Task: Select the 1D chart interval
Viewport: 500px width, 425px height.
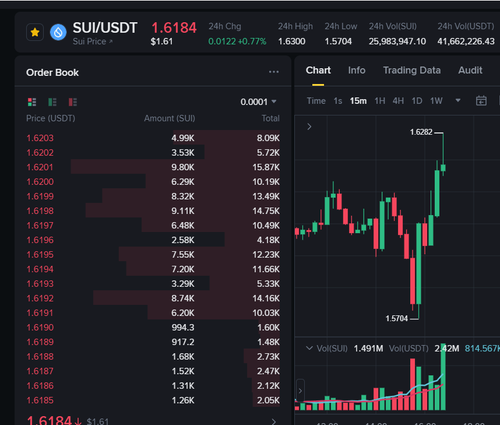Action: (x=417, y=101)
